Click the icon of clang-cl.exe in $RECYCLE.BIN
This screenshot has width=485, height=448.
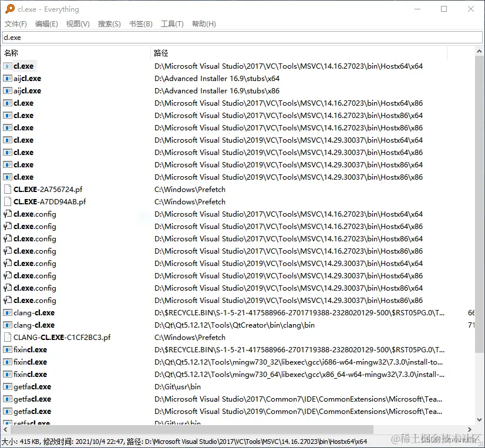point(8,313)
